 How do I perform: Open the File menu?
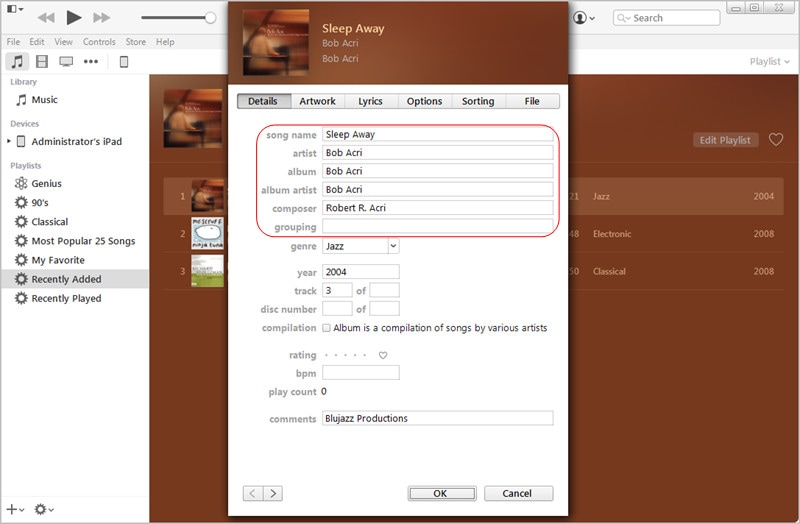tap(13, 42)
